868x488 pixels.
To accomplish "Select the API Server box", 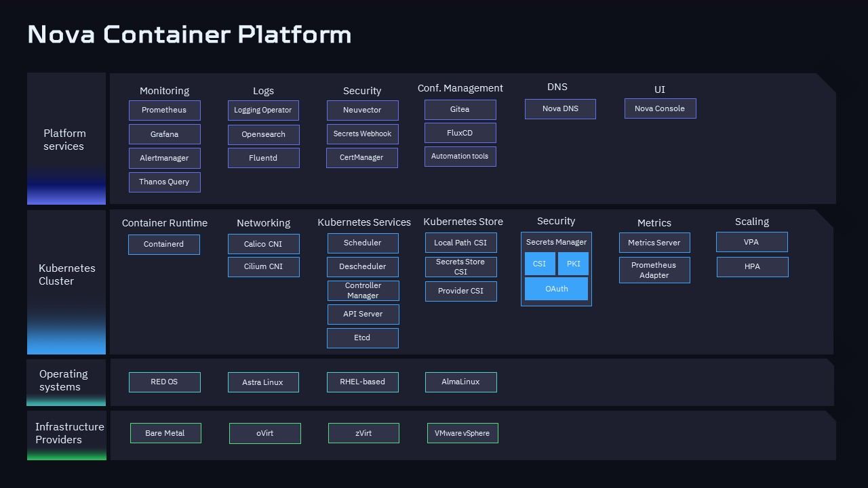I will point(363,314).
